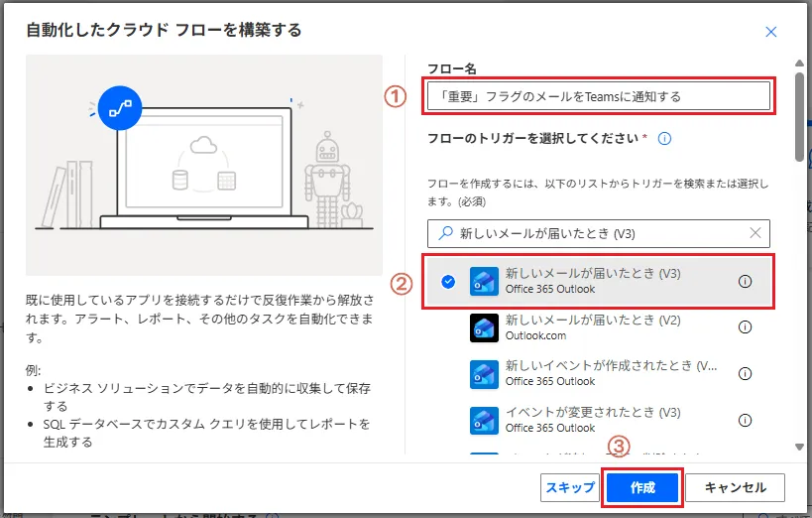Screen dimensions: 812x518
Task: Select 新しいイベントが作成されたとき trigger
Action: pos(599,374)
